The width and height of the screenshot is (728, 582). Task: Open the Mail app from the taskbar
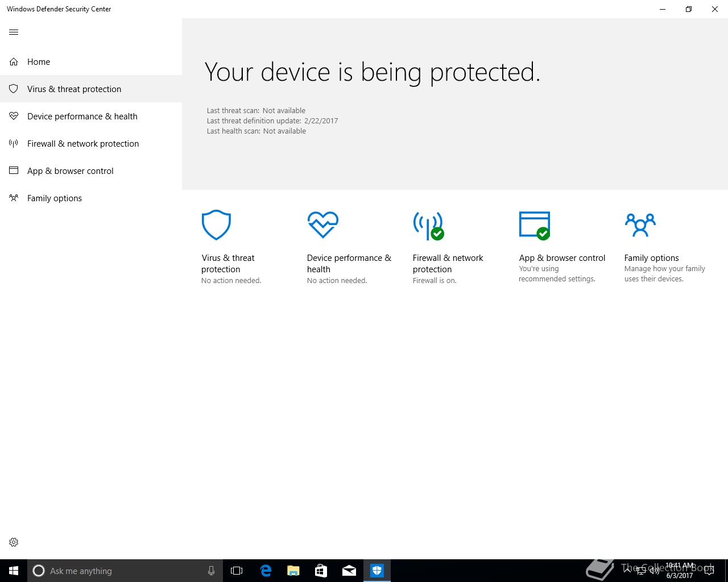point(349,571)
